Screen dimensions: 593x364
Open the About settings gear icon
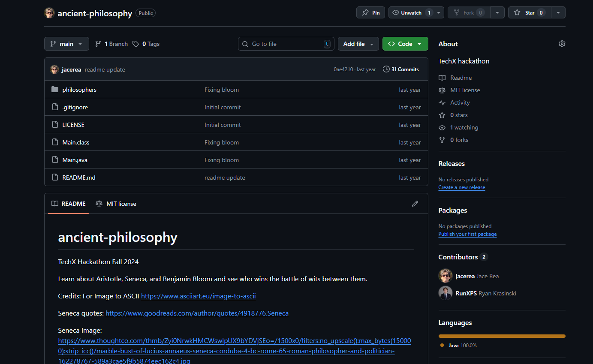click(562, 44)
